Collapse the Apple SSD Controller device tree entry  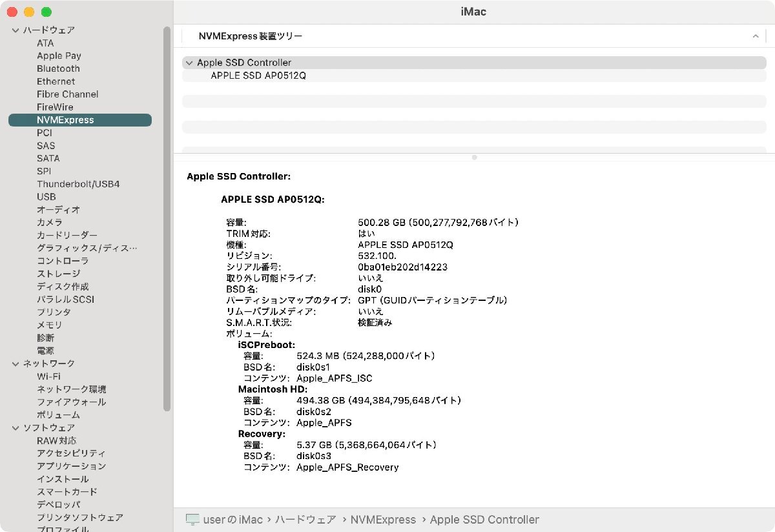(x=189, y=63)
